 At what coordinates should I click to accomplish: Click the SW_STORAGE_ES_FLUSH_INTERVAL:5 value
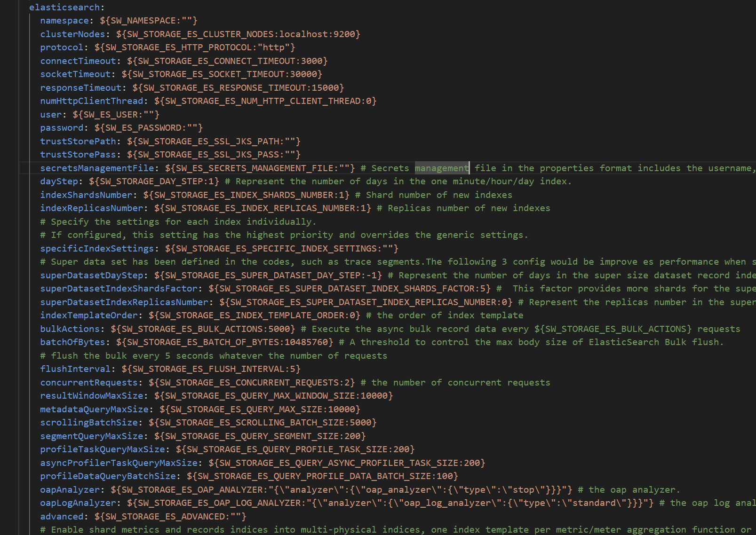(x=211, y=369)
